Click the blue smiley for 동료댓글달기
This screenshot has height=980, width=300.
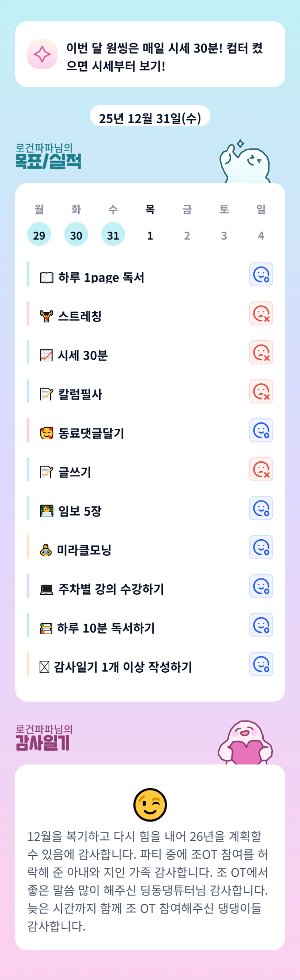click(261, 430)
